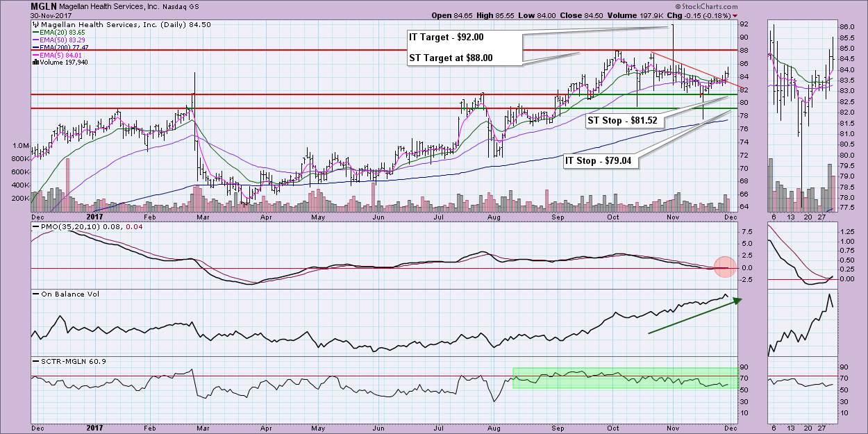Click 'Magellan Health Services, Inc. (Daily) 84.50' legend
The height and width of the screenshot is (434, 868).
[126, 24]
